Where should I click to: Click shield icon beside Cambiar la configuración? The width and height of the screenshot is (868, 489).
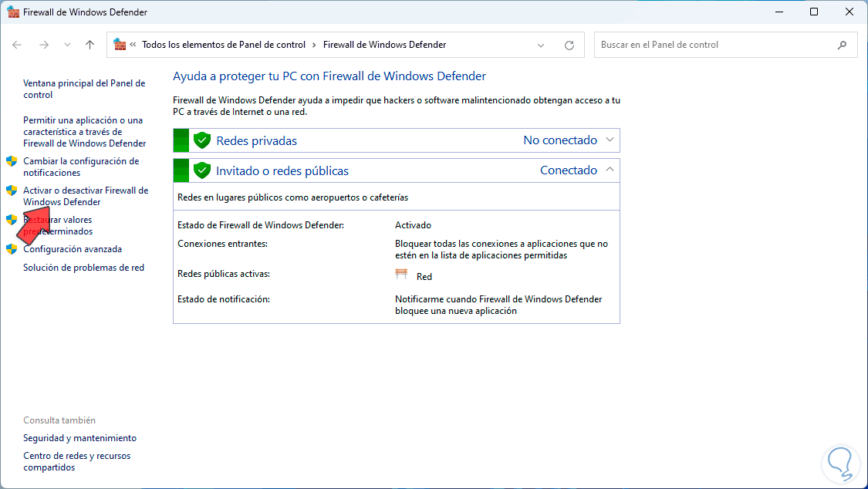pos(12,161)
